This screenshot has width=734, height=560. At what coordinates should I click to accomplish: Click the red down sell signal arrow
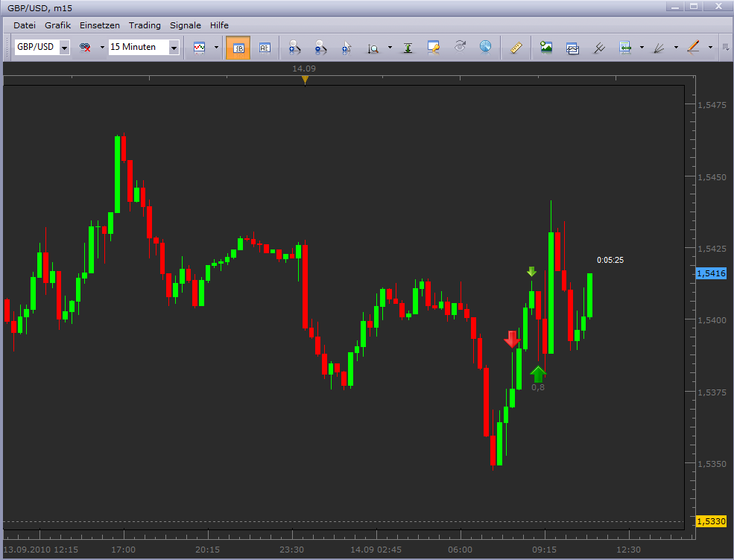point(512,339)
